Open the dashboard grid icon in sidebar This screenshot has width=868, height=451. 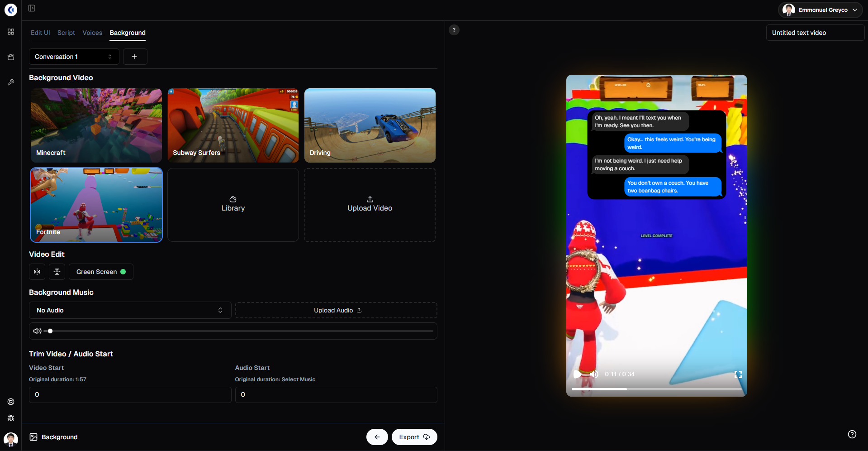(11, 32)
